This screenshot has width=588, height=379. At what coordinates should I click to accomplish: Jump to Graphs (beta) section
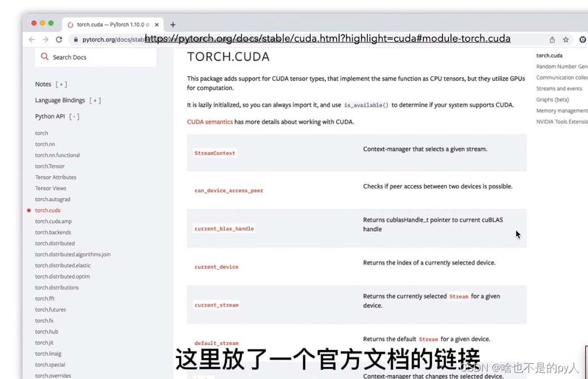point(552,100)
